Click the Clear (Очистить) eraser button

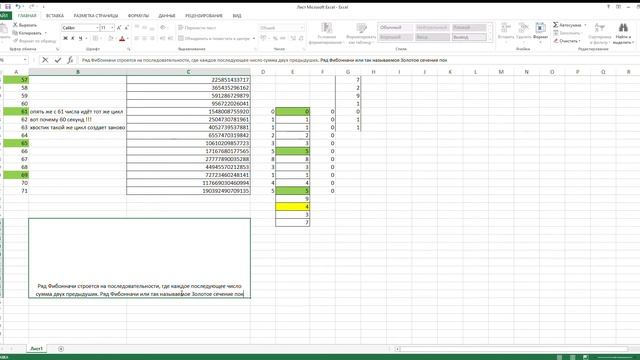coord(567,41)
